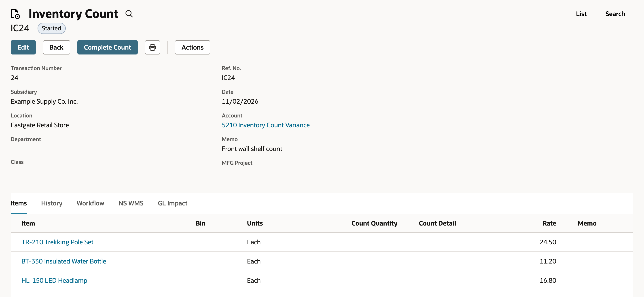Click the 24.50 rate value
This screenshot has width=644, height=297.
coord(548,242)
